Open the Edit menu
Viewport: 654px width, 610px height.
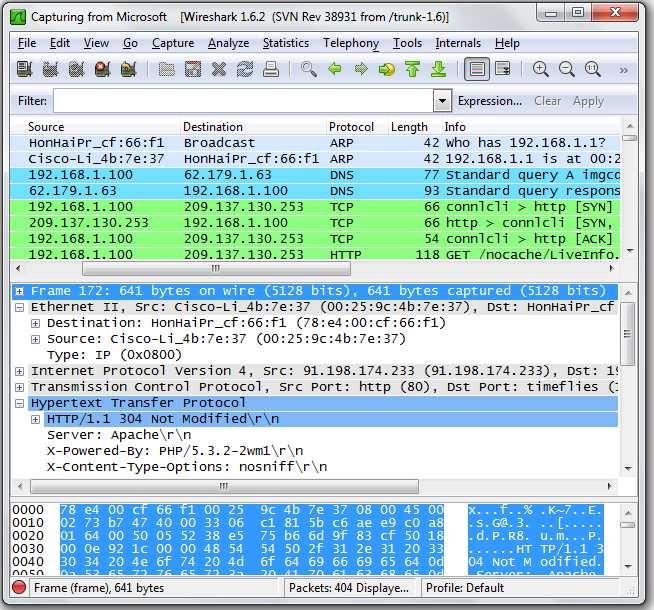pos(60,43)
